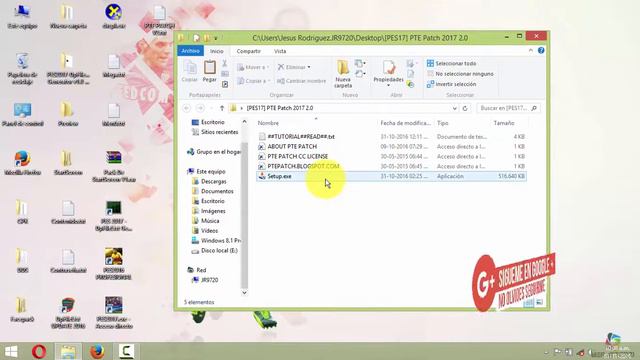The width and height of the screenshot is (640, 360).
Task: Select the Inicio ribbon tab
Action: [216, 51]
